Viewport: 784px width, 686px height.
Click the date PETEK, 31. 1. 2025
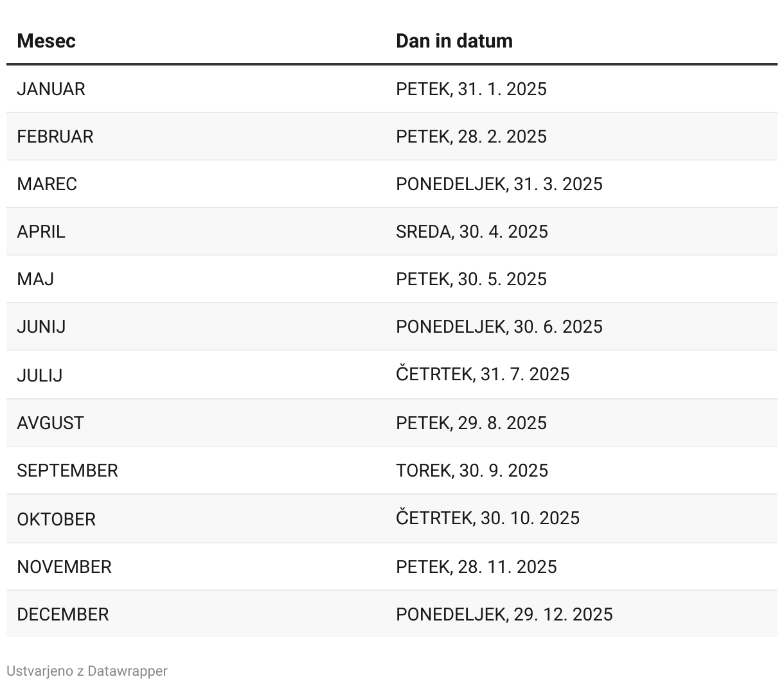coord(471,89)
